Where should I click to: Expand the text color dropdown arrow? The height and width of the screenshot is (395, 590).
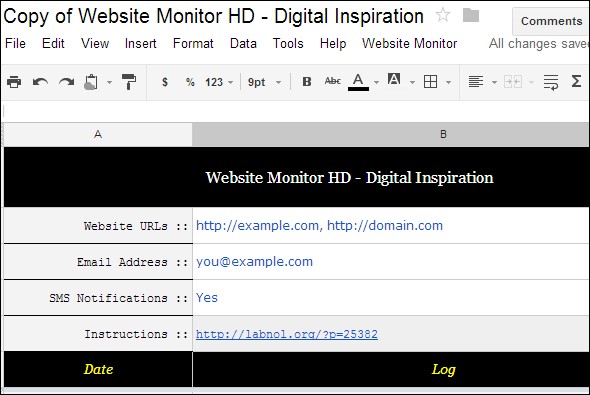376,82
